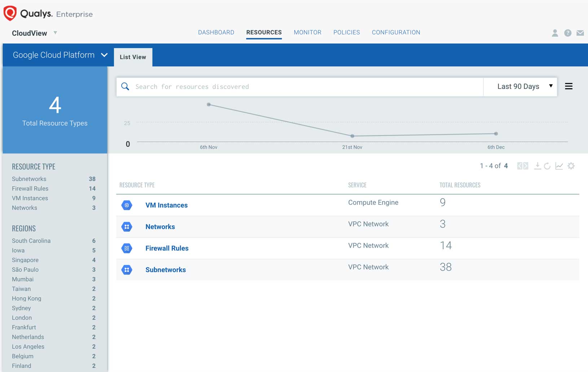Open the Last 90 Days dropdown
The width and height of the screenshot is (588, 372).
click(x=520, y=86)
